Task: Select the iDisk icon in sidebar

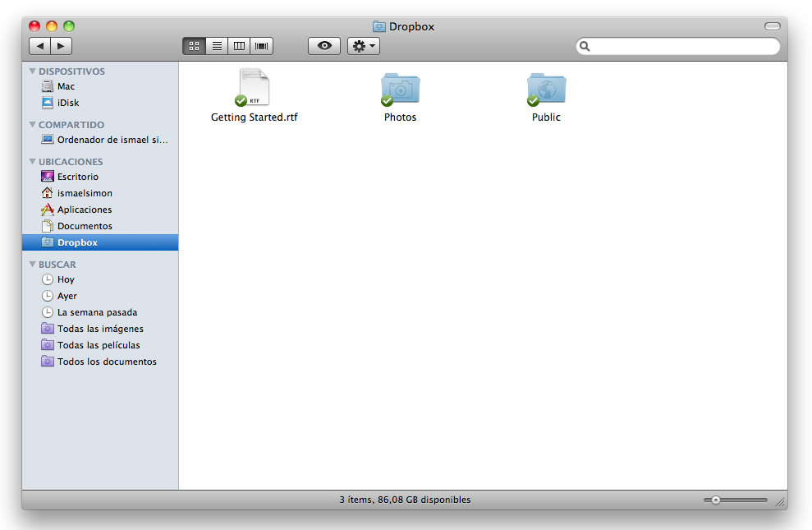Action: coord(47,103)
